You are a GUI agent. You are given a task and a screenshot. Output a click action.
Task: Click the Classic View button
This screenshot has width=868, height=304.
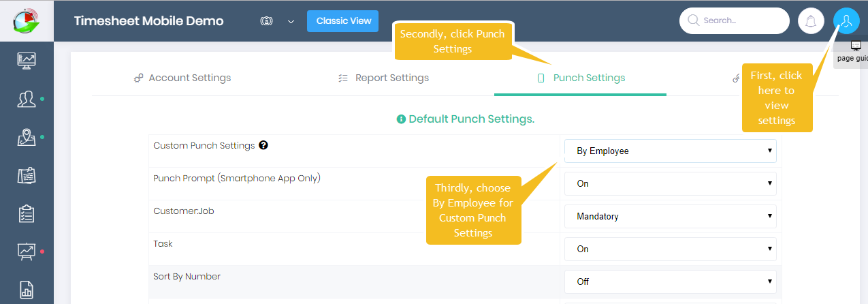pyautogui.click(x=342, y=20)
